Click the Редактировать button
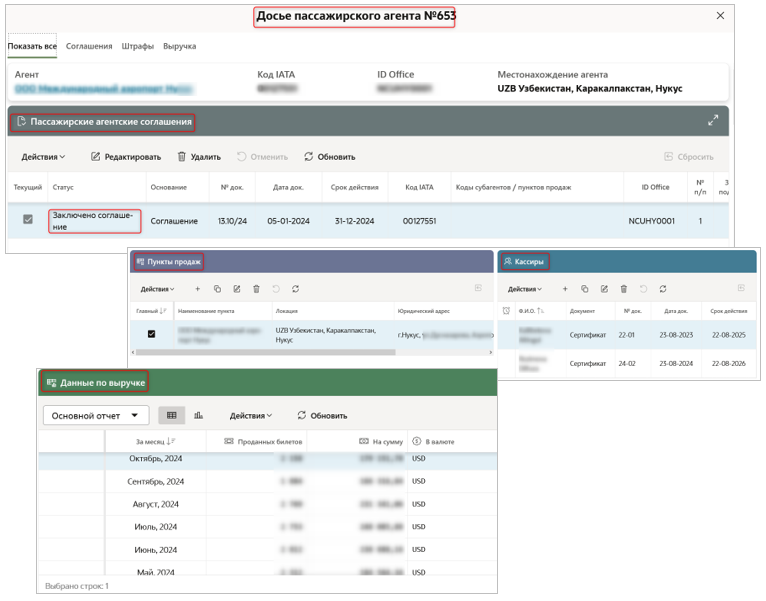The height and width of the screenshot is (601, 766). pyautogui.click(x=126, y=157)
